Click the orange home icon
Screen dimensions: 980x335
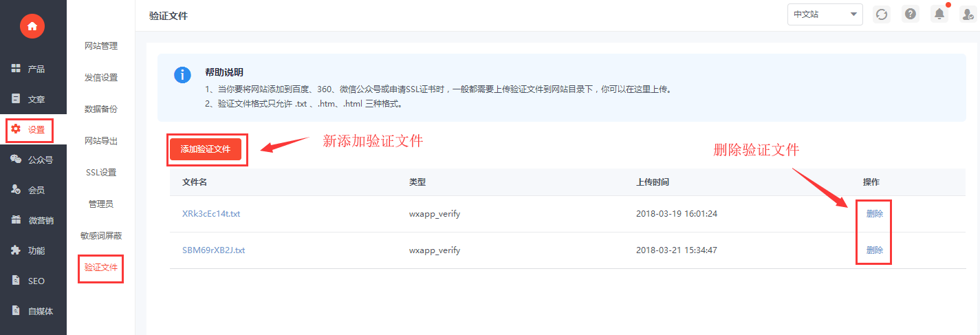(32, 26)
